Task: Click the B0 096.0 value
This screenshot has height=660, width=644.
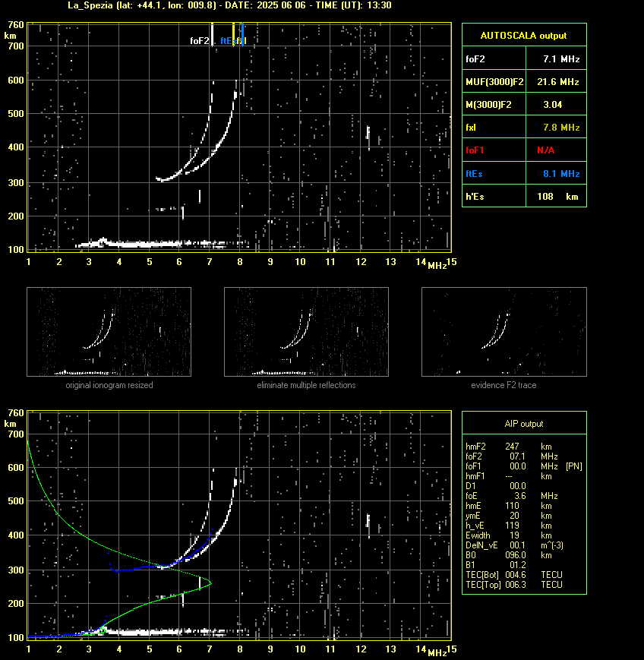Action: click(x=516, y=555)
